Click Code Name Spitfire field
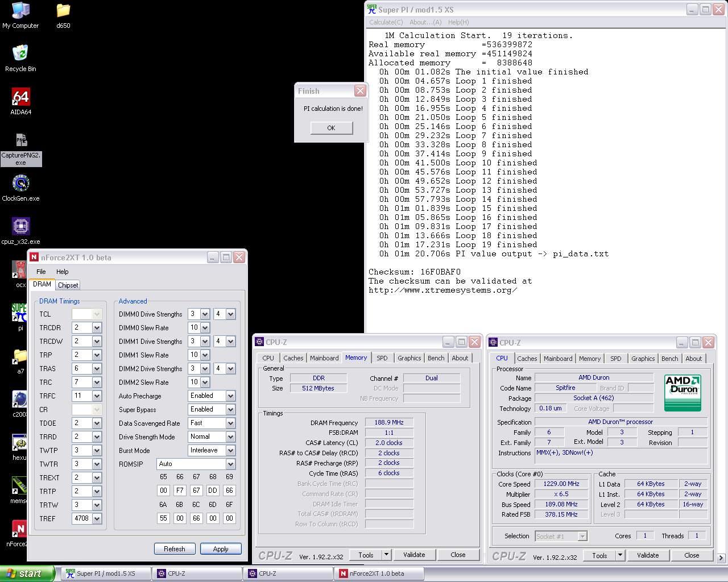This screenshot has height=582, width=728. coord(565,388)
